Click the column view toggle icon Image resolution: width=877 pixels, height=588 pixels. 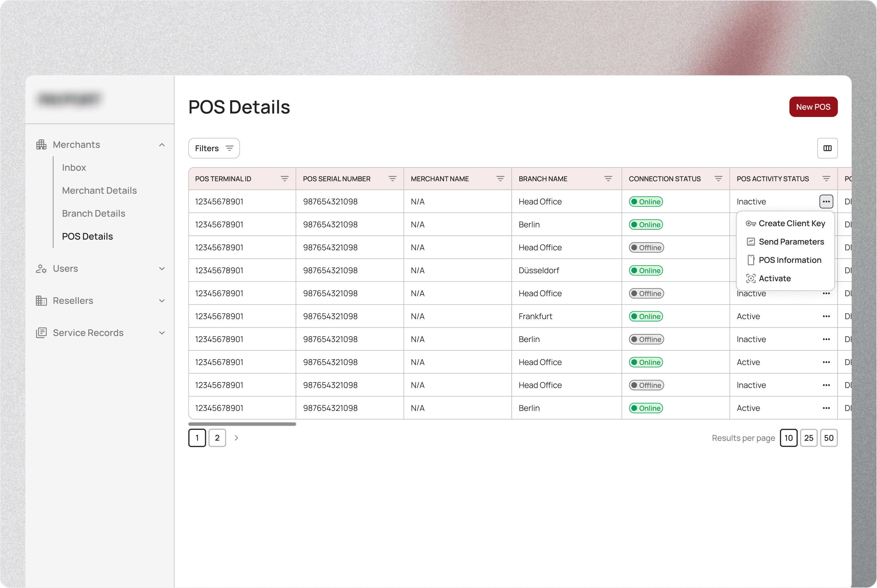827,148
